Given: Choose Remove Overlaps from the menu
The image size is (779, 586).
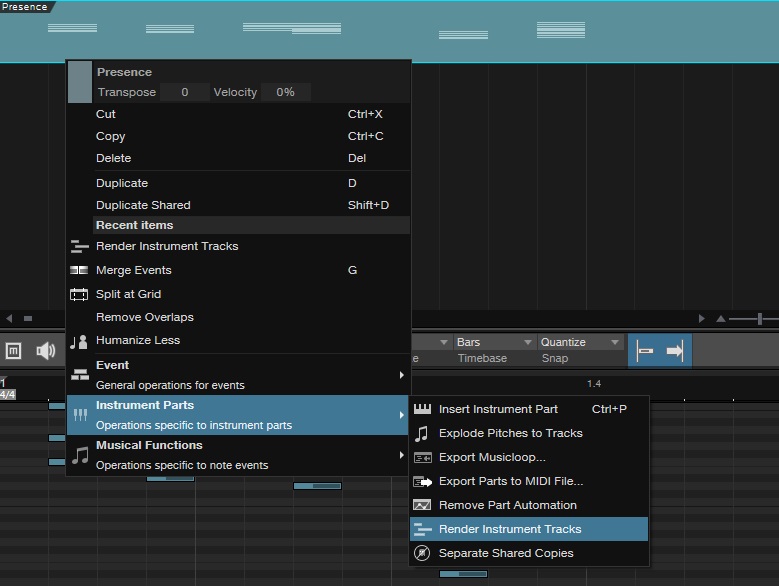Looking at the screenshot, I should click(x=238, y=317).
